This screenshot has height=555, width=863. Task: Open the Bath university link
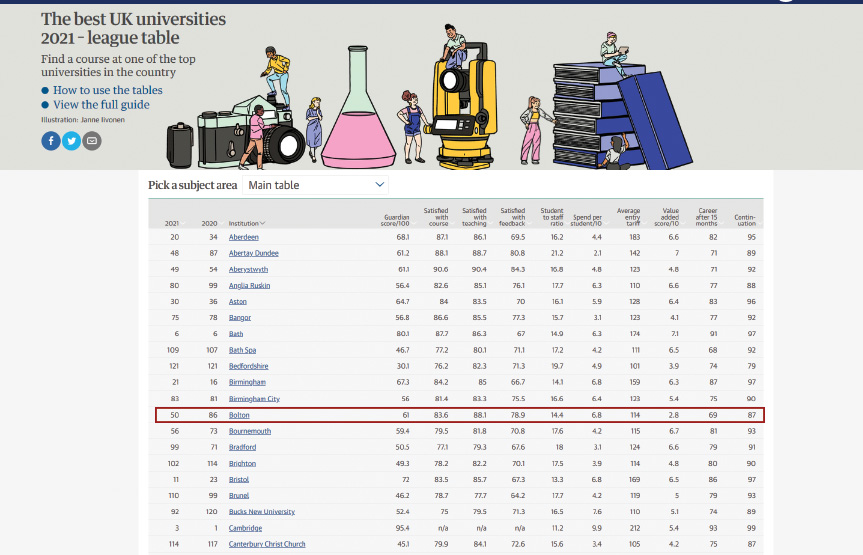point(236,334)
